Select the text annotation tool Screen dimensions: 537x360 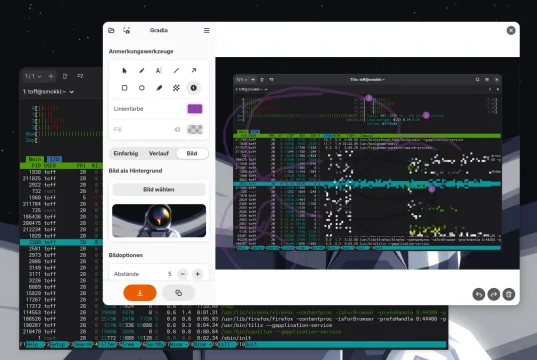[159, 71]
